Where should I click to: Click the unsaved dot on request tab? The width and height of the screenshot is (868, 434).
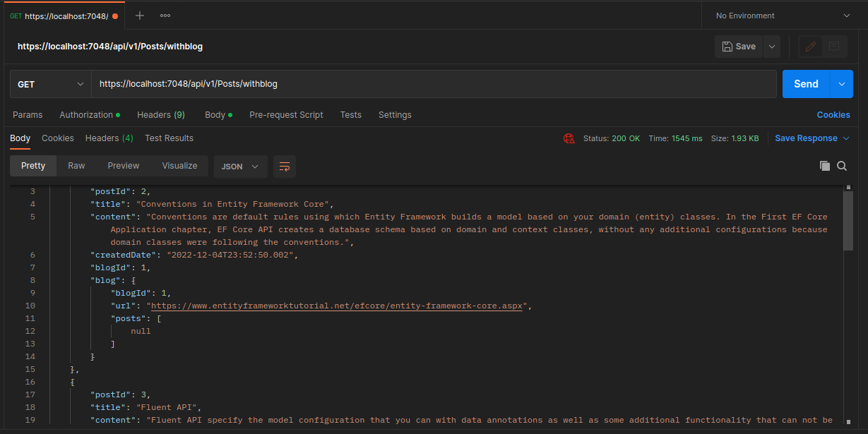click(115, 16)
